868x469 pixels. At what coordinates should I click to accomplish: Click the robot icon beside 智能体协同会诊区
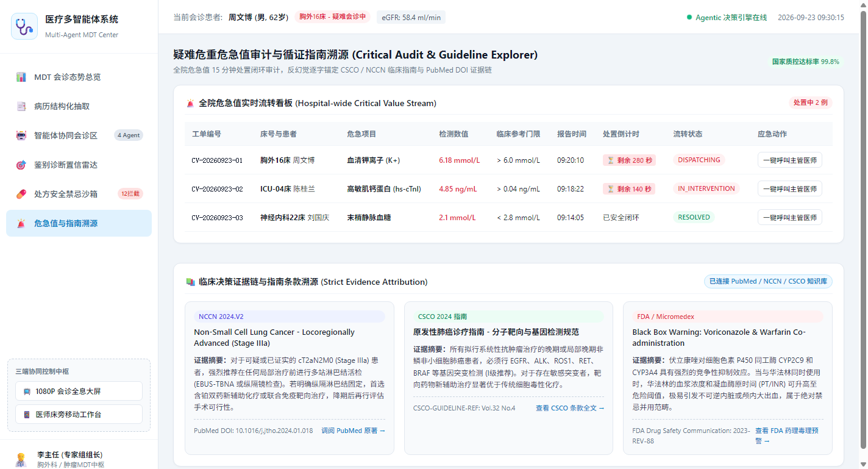[x=21, y=135]
